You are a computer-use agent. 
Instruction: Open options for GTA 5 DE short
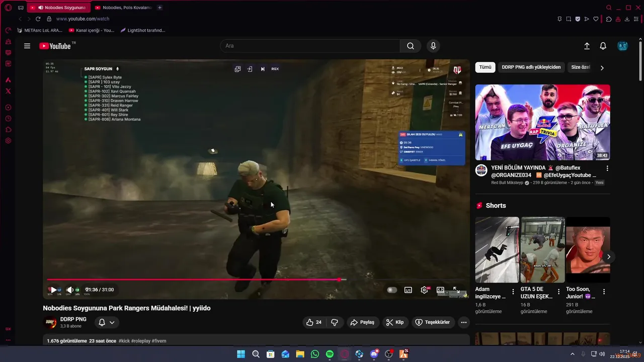point(558,292)
